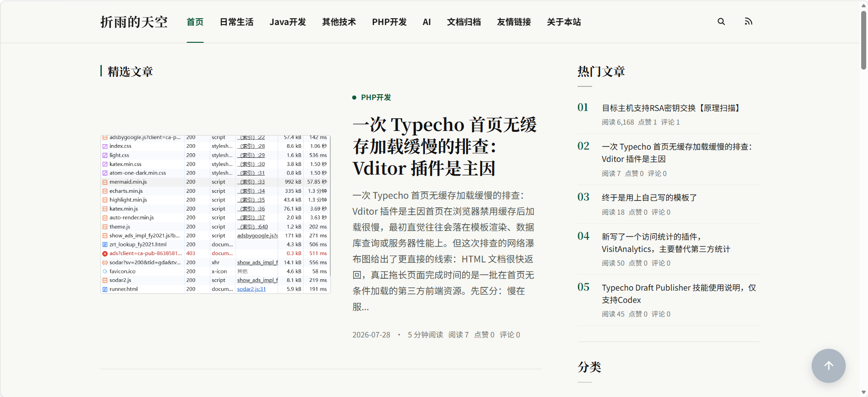The height and width of the screenshot is (397, 868).
Task: Open the PHP开发 nav menu item
Action: point(389,22)
